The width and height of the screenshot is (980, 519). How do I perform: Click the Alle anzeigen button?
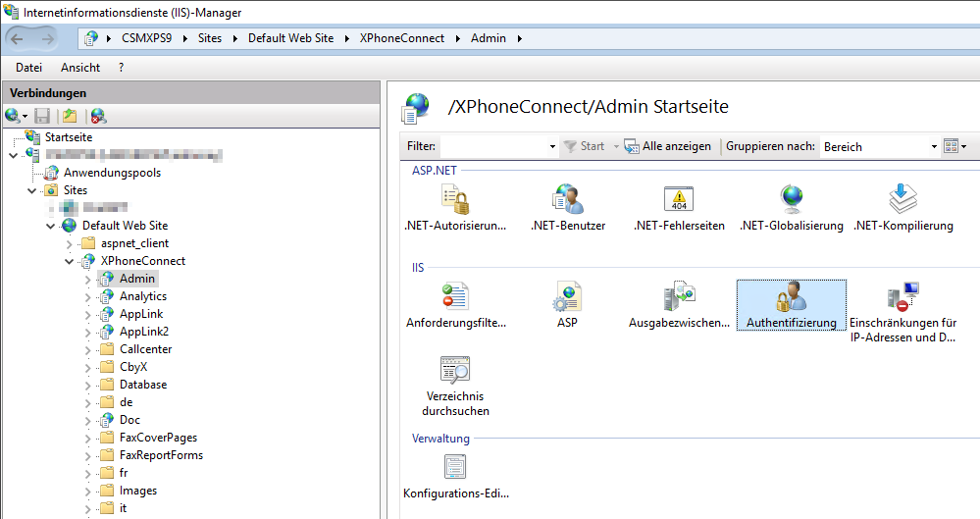(668, 146)
